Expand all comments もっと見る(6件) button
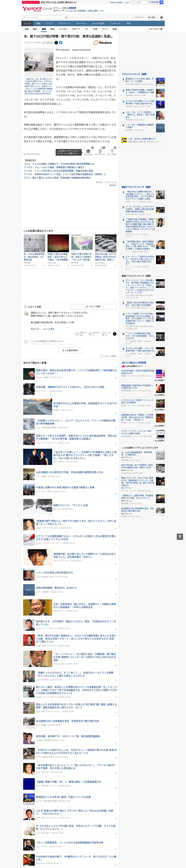Viewport: 186px width, 868px height. pyautogui.click(x=70, y=350)
